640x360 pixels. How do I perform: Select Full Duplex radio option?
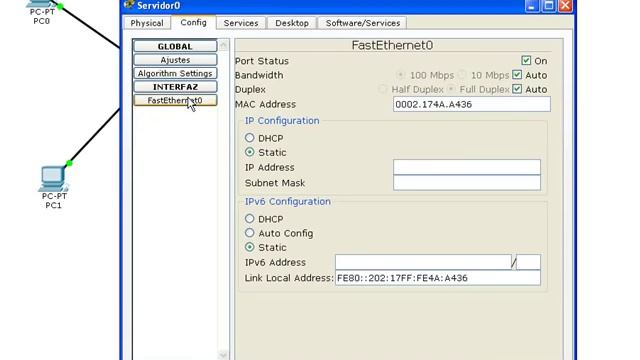(451, 89)
